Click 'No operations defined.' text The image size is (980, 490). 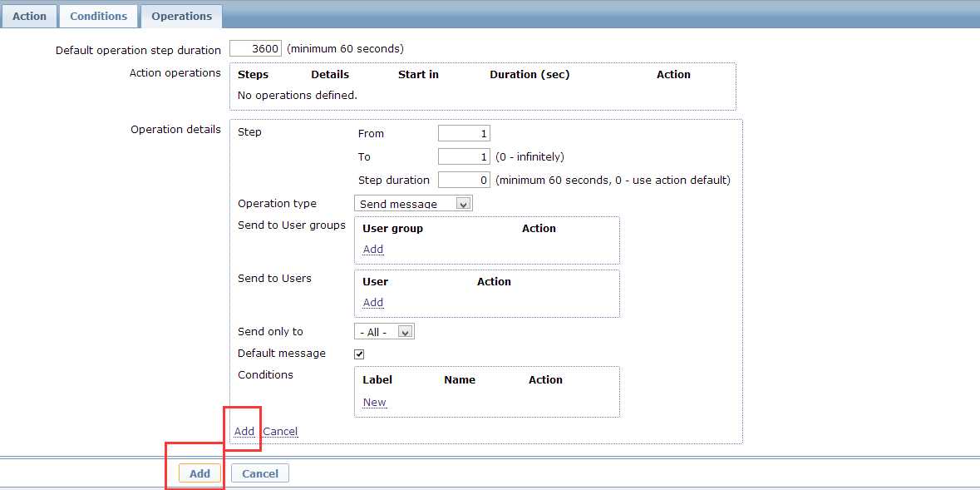[298, 96]
